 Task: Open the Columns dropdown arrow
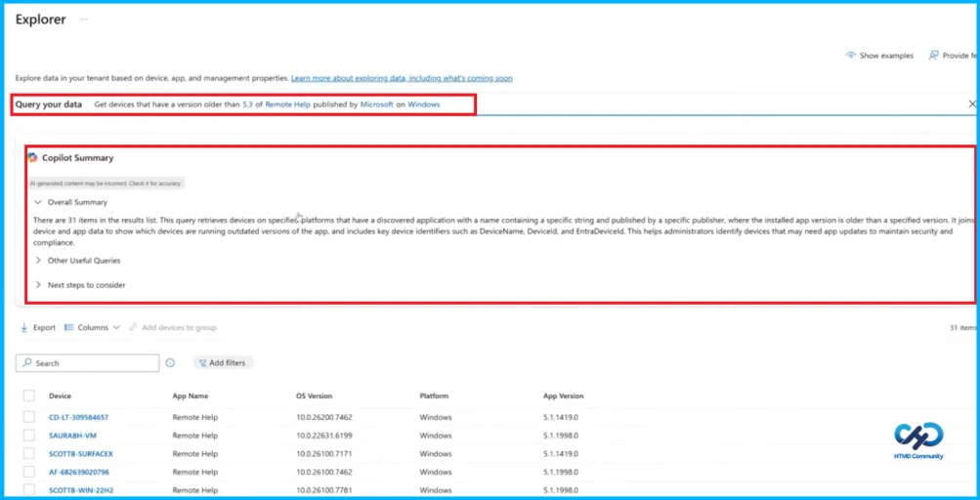(x=116, y=327)
